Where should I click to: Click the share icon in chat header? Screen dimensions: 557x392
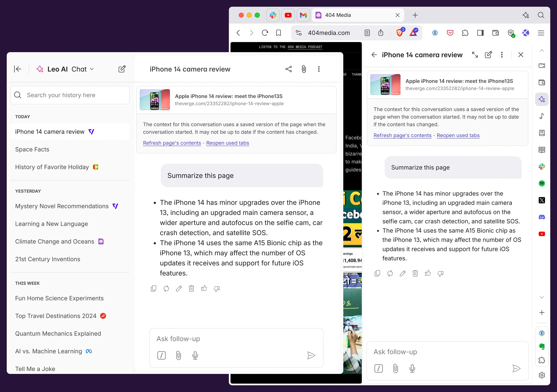click(288, 69)
